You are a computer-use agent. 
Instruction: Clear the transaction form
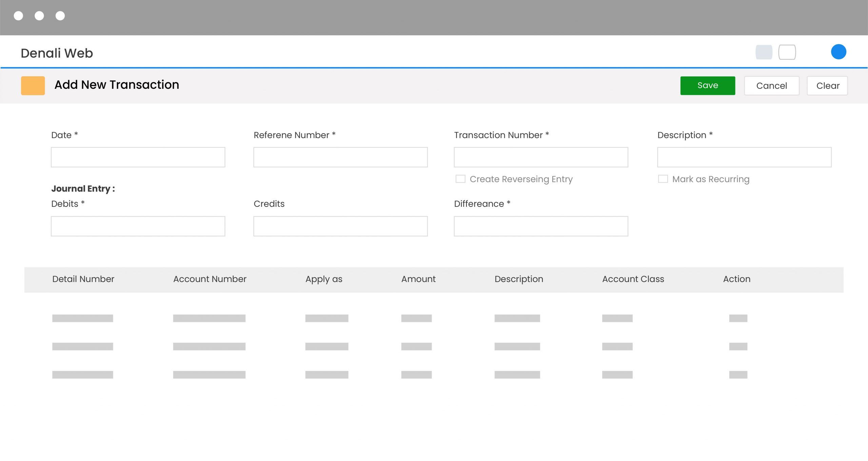(x=827, y=85)
